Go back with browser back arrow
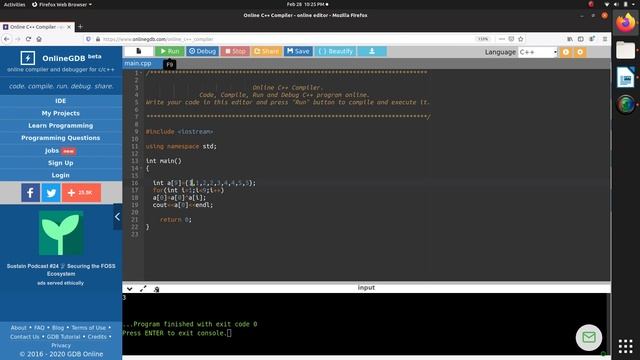This screenshot has height=360, width=640. coord(7,39)
